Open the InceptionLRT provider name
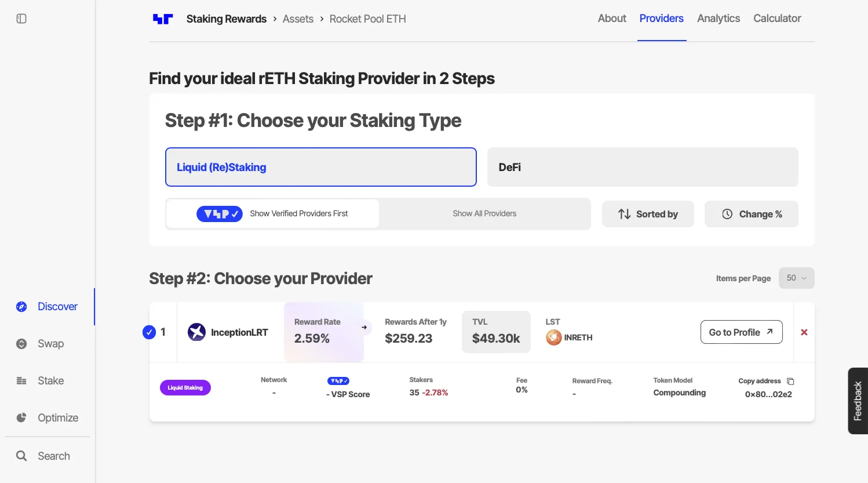Image resolution: width=868 pixels, height=483 pixels. click(239, 332)
